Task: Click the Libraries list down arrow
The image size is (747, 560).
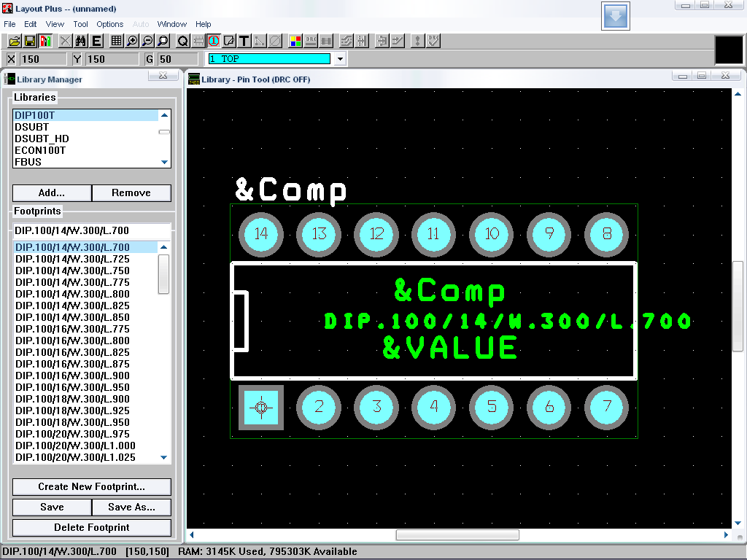Action: pyautogui.click(x=164, y=163)
